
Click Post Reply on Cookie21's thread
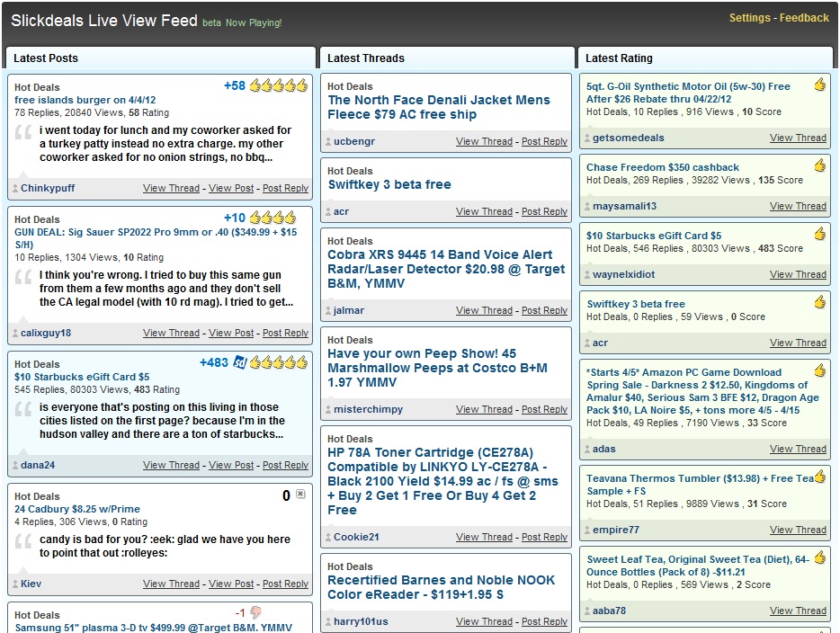pyautogui.click(x=544, y=537)
